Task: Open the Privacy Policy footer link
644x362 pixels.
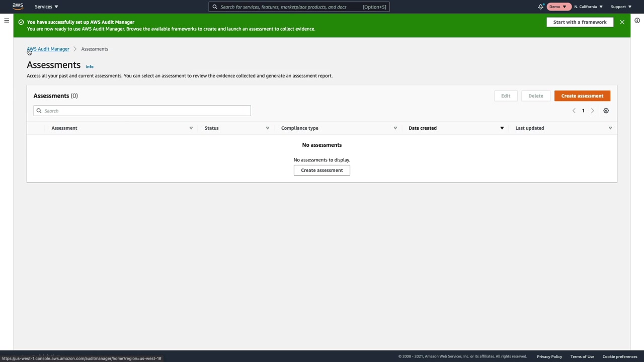Action: click(549, 357)
